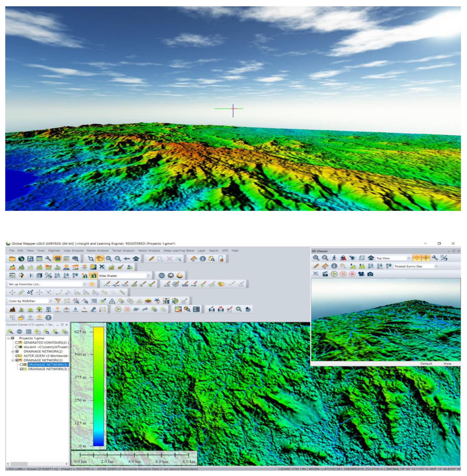Switch to walk mode in 3D Viewer

point(334,258)
